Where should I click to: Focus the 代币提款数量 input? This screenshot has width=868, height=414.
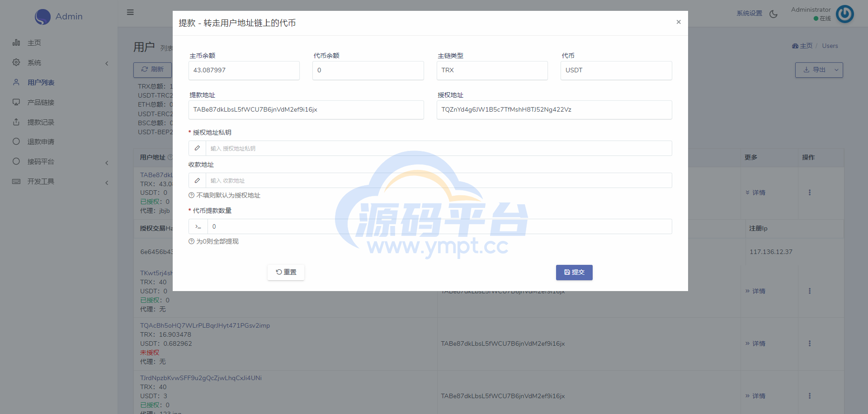click(439, 226)
